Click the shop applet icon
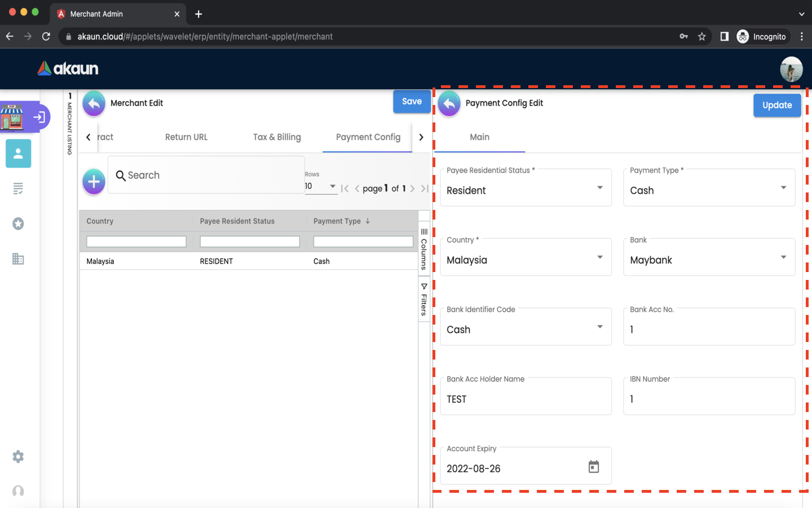812x508 pixels. (x=12, y=117)
